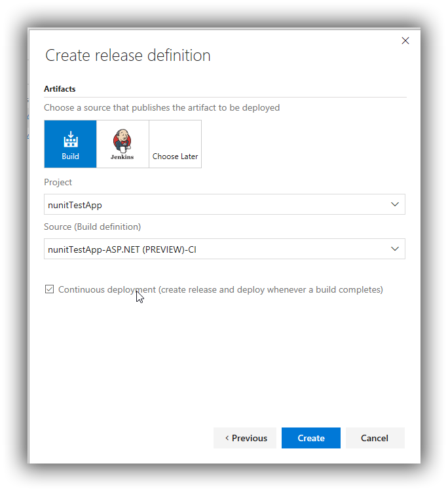Click the Continuous deployment label text
The height and width of the screenshot is (491, 448).
[221, 289]
